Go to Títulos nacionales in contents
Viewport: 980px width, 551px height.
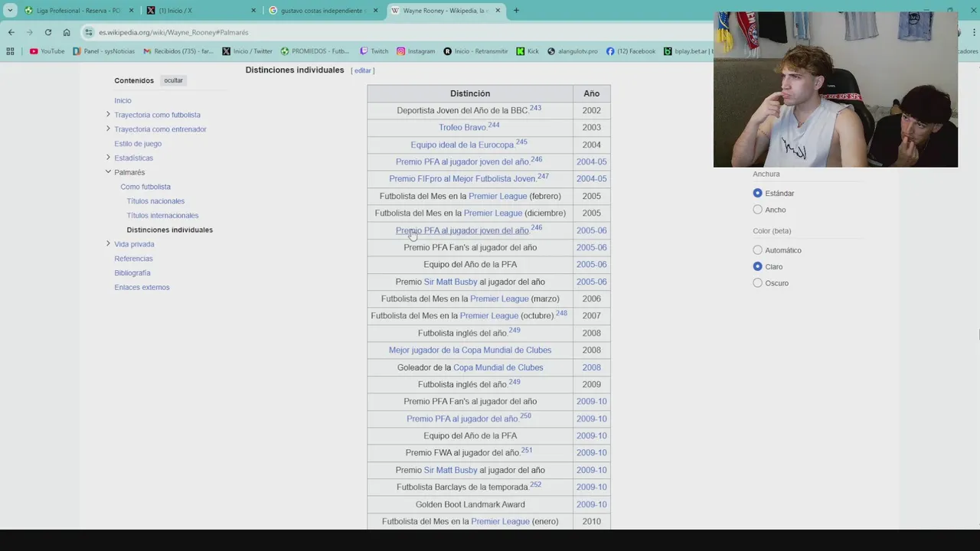click(155, 201)
